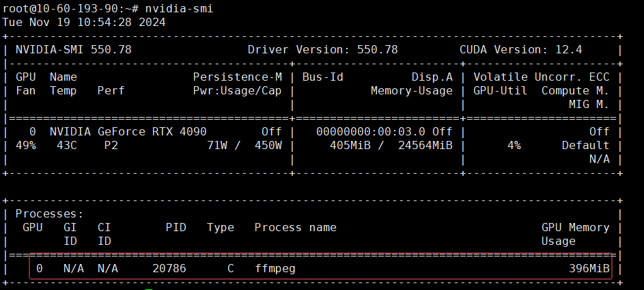Click the ffmpeg process name
Viewport: 644px width, 290px height.
pyautogui.click(x=275, y=269)
